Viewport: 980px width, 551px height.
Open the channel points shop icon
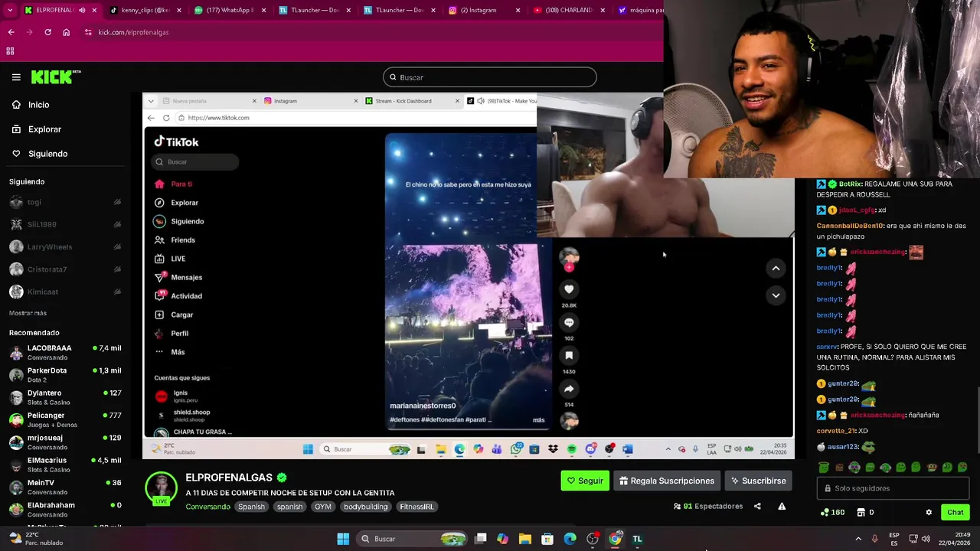pos(861,512)
